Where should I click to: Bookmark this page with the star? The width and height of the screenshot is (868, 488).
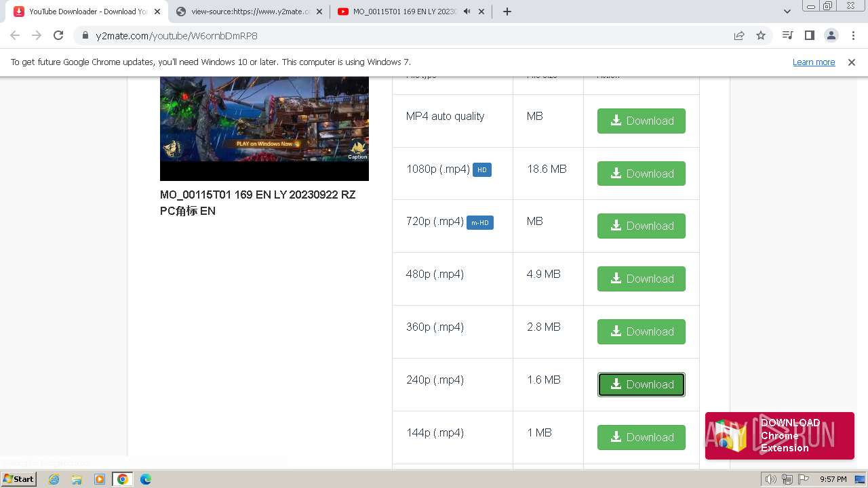point(761,35)
